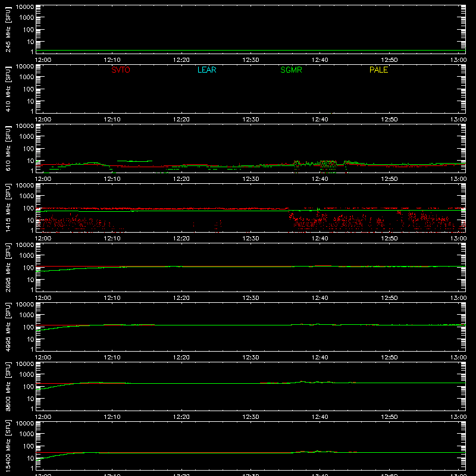
Task: Click the yellow PALE legend label
Action: point(378,70)
